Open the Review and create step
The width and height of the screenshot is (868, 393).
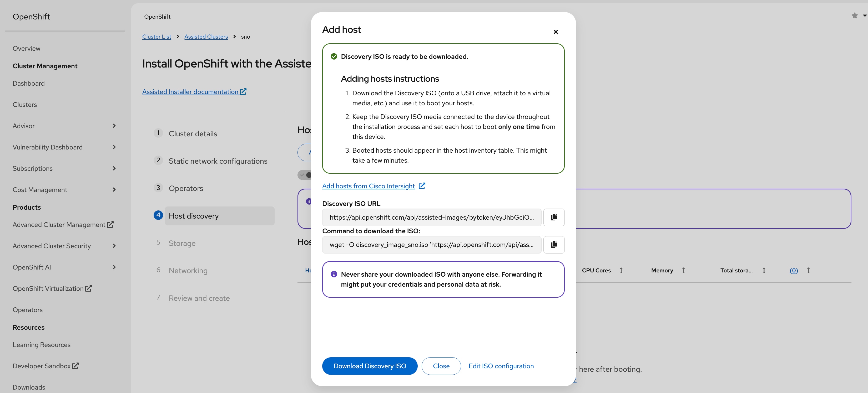pyautogui.click(x=199, y=298)
